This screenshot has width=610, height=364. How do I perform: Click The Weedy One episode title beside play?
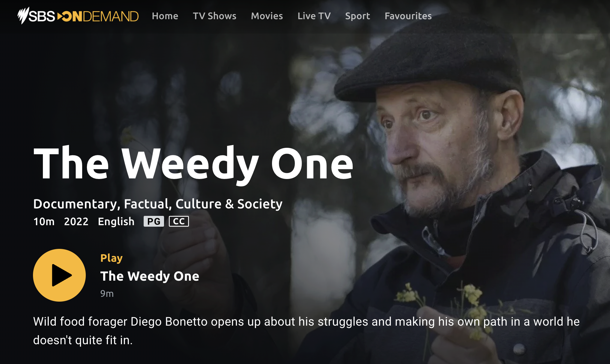click(150, 276)
